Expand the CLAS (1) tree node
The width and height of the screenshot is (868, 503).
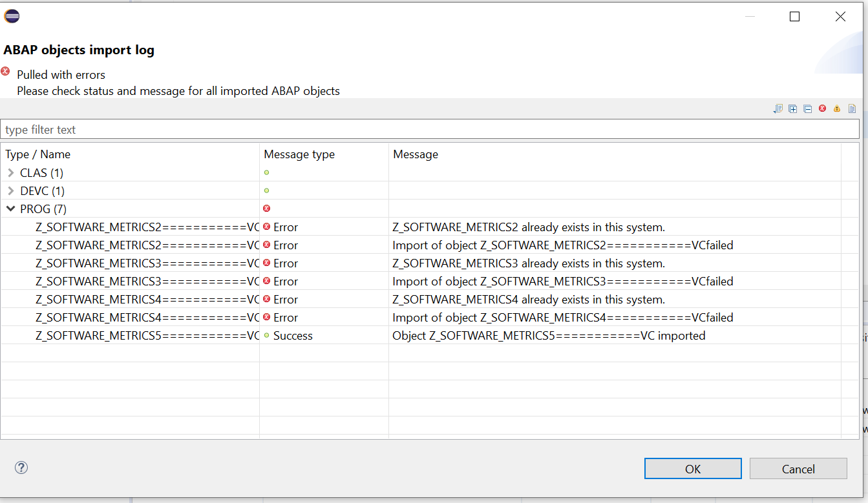point(12,172)
